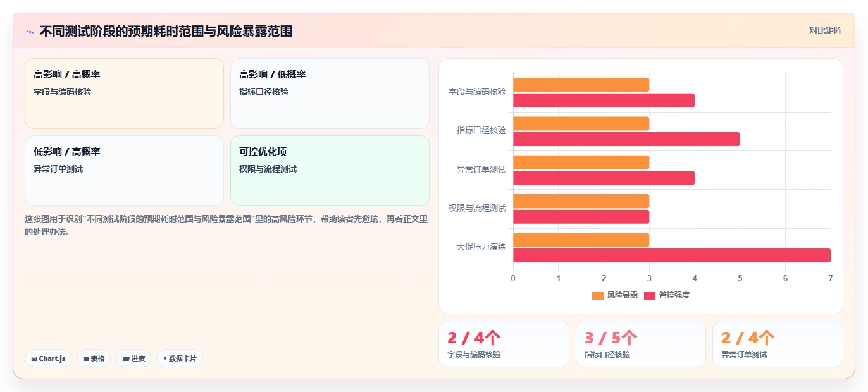The image size is (868, 392).
Task: Click the page title 不同测试阶段的预期耗时范围与风险暴露范围
Action: 166,31
